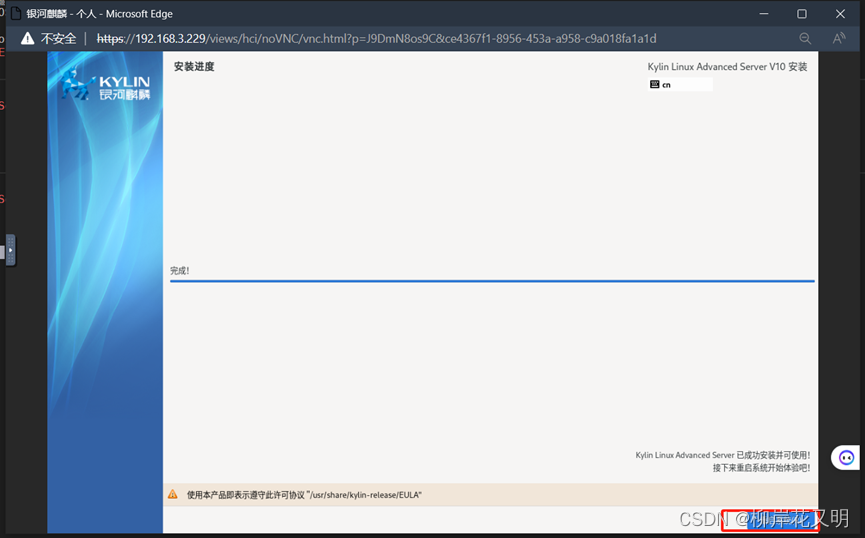865x538 pixels.
Task: Maximize the Edge window
Action: click(802, 14)
